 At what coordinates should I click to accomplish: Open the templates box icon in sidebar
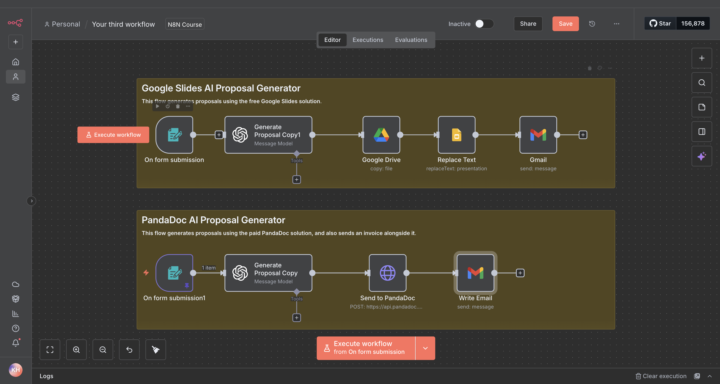click(x=16, y=299)
